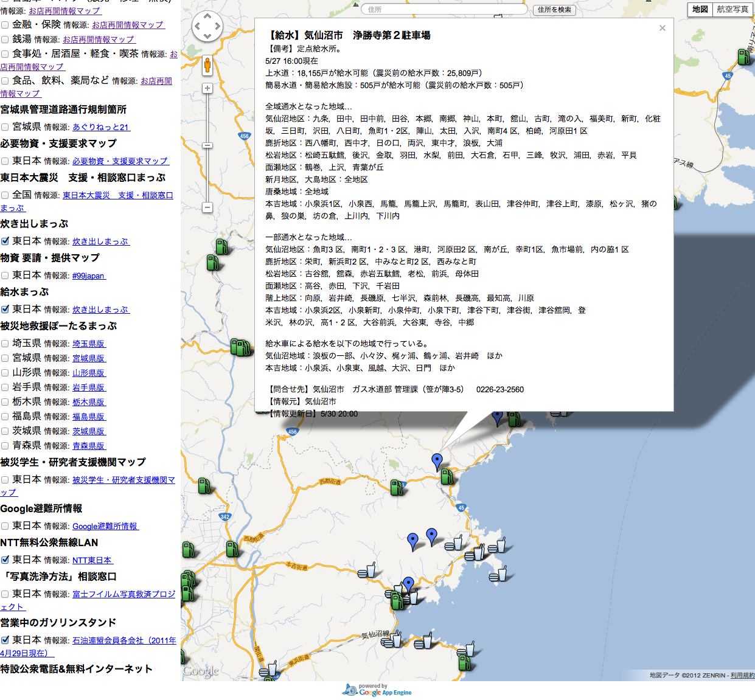Click the blue pin at info bubble tip
This screenshot has width=755, height=700.
437,461
